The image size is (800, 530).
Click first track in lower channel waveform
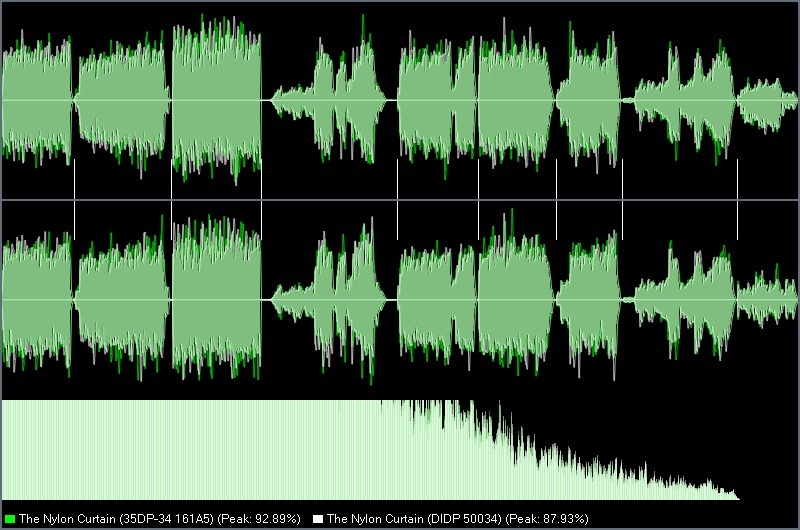pyautogui.click(x=37, y=300)
